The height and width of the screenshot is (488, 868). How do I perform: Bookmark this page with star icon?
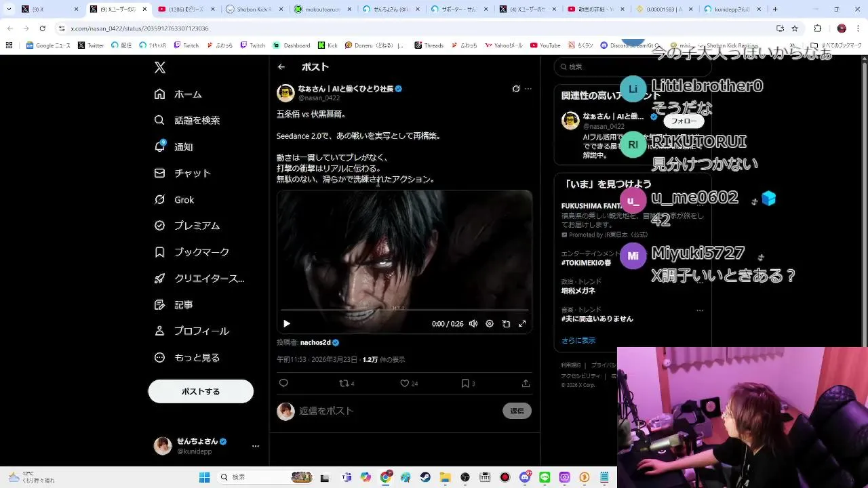pos(795,28)
